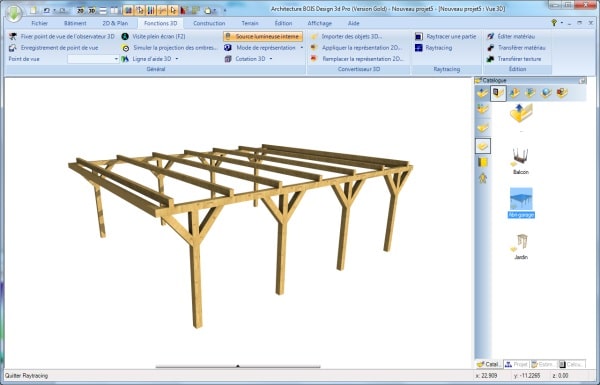
Task: Click the 2D view icon in quick toolbar
Action: pyautogui.click(x=80, y=11)
